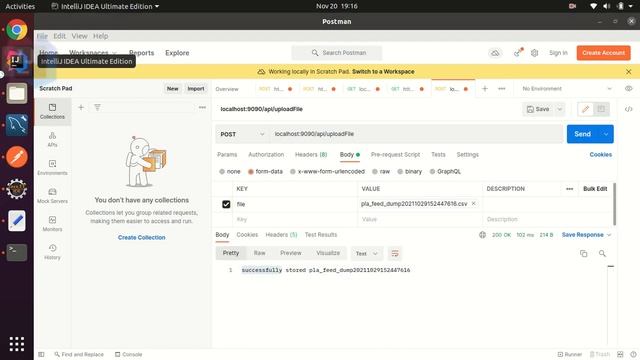Remove the attached csv file with x
640x360 pixels.
pos(473,203)
